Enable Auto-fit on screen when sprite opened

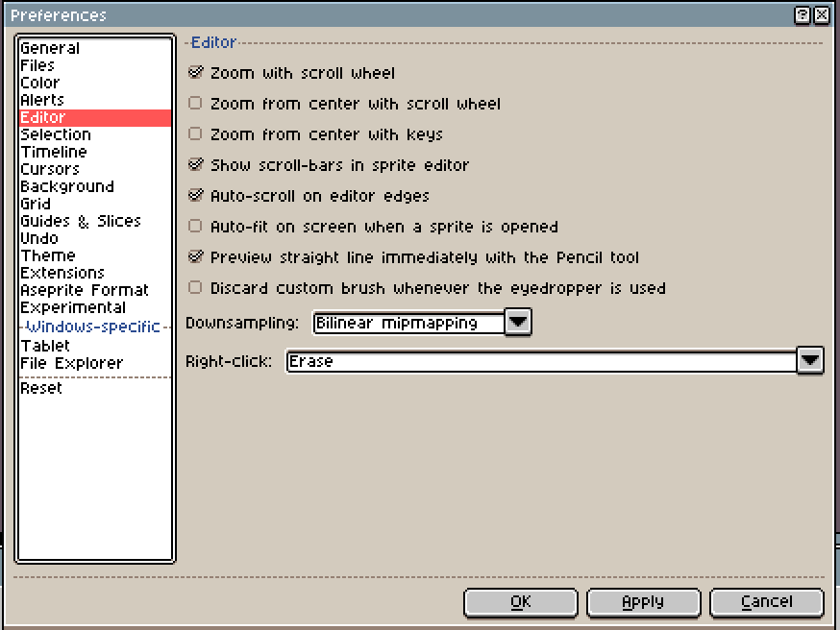pos(196,227)
